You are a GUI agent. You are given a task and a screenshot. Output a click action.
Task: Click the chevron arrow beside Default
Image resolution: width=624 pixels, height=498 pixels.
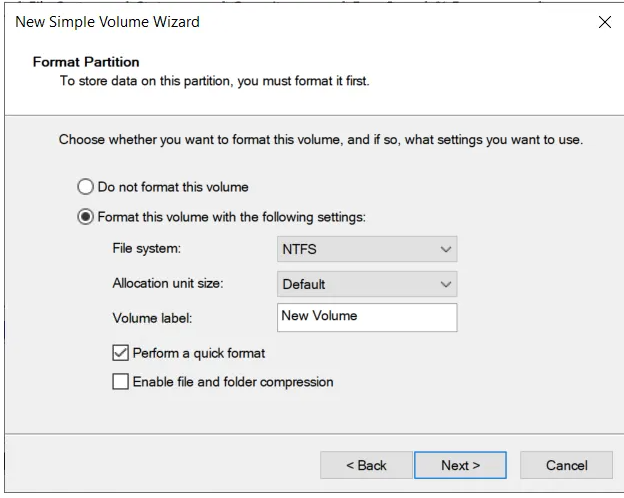pos(445,284)
